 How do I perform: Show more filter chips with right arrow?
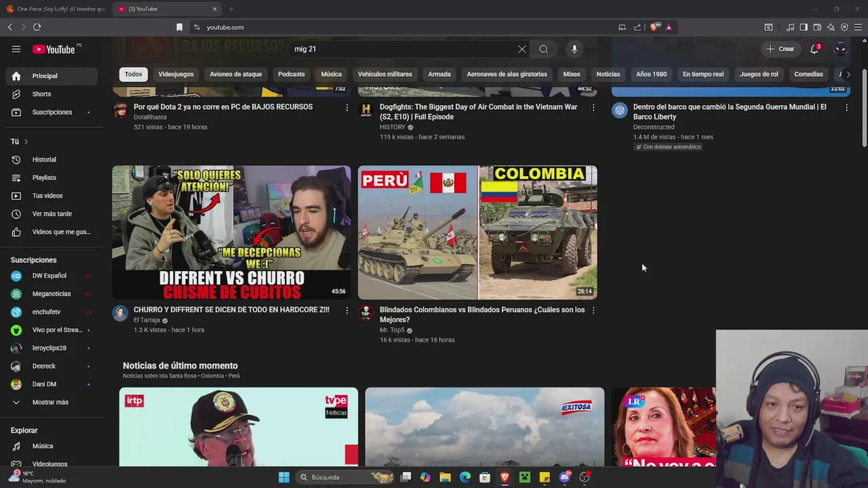tap(848, 75)
